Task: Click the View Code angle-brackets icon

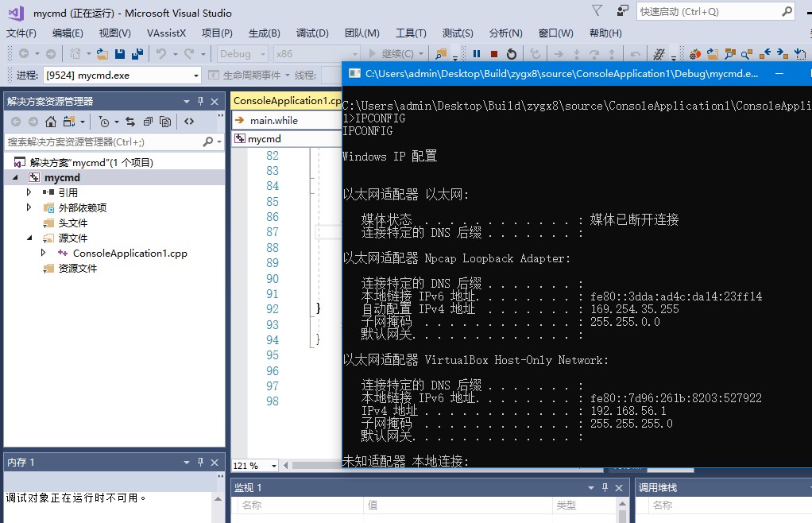Action: coord(189,122)
